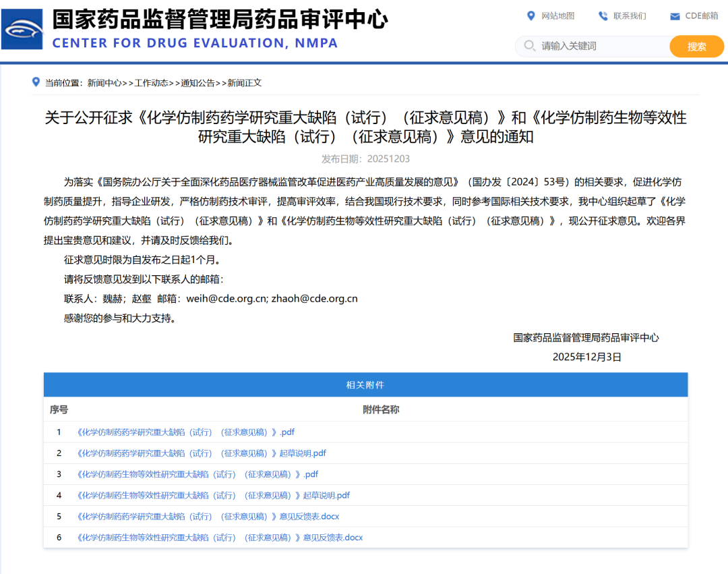Click the CDE logo icon
This screenshot has height=574, width=728.
point(22,28)
